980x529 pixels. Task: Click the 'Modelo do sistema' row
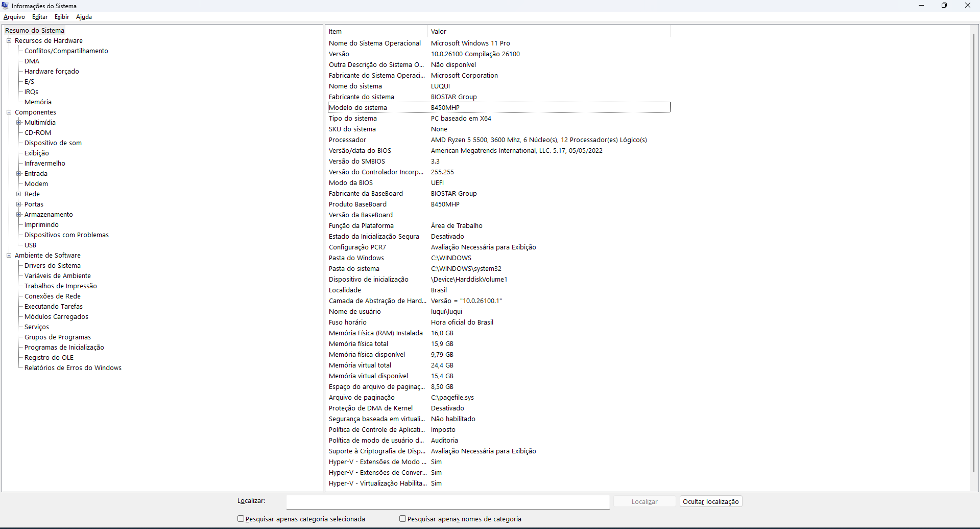pos(499,108)
